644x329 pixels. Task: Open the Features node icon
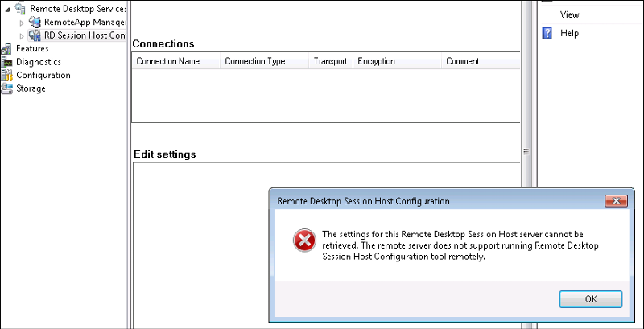click(x=6, y=48)
